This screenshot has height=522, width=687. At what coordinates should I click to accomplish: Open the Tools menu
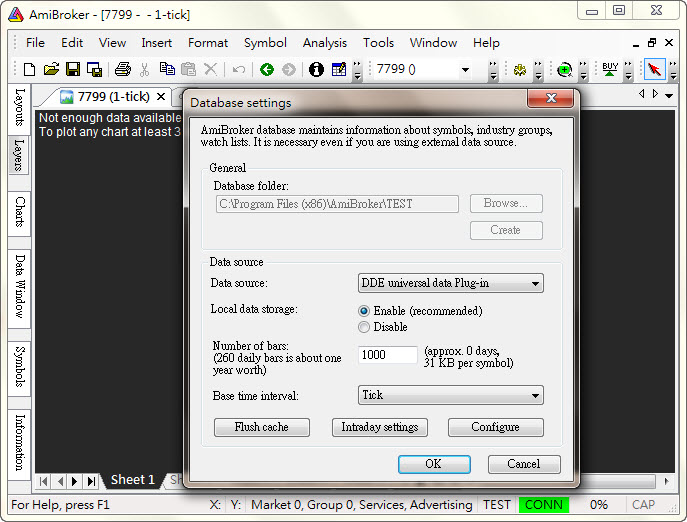tap(378, 43)
